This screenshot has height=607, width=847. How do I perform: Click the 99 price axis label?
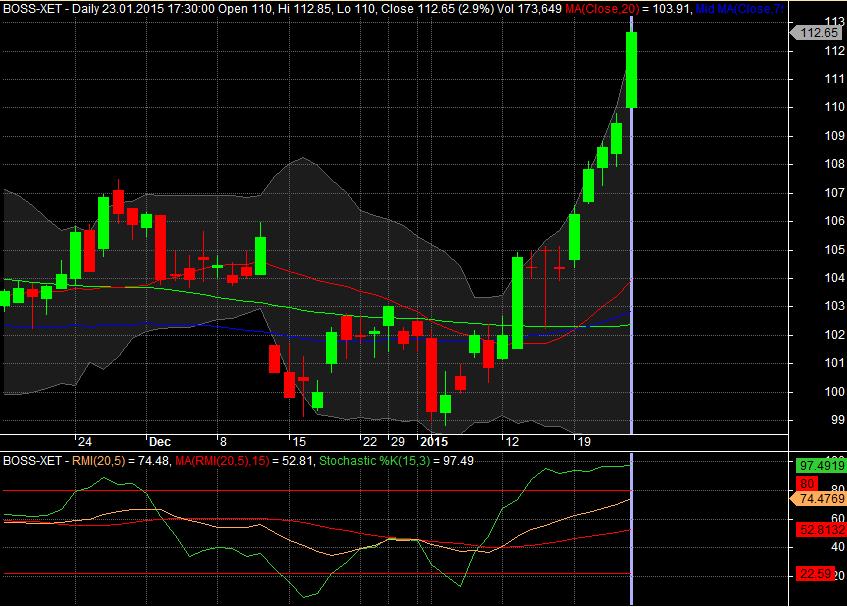838,420
